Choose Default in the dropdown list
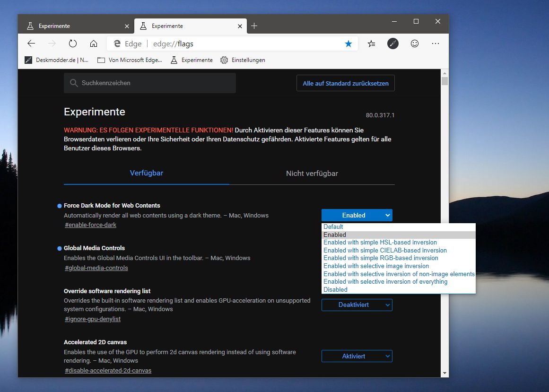The width and height of the screenshot is (549, 392). coord(399,227)
